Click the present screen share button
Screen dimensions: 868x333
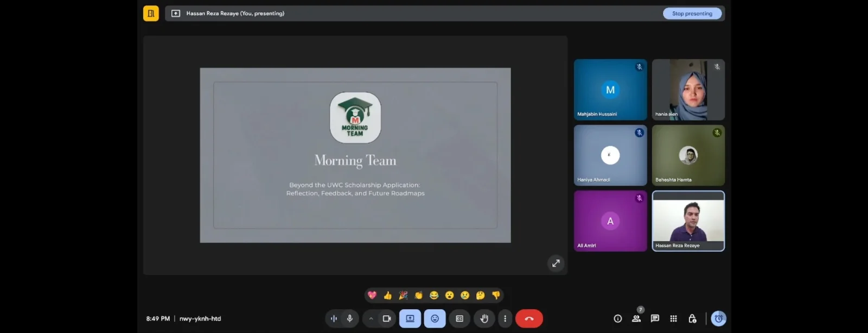[410, 319]
